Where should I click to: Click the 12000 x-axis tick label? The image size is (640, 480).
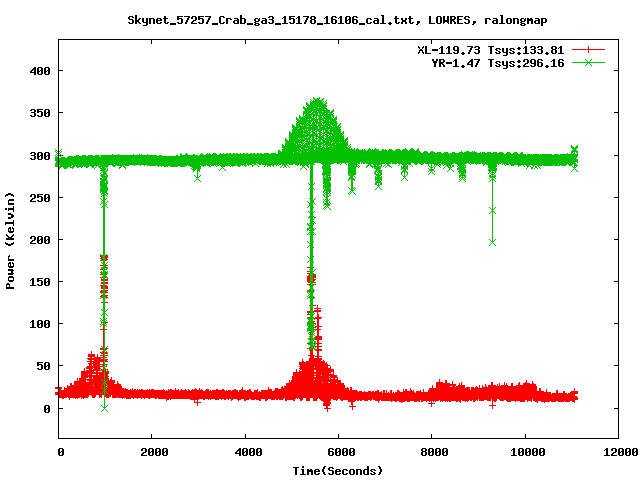tap(621, 452)
